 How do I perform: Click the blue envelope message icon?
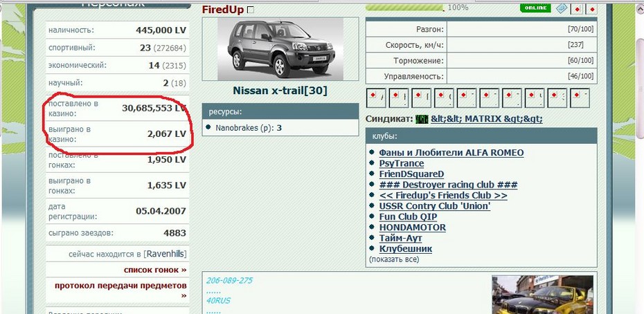pos(562,8)
